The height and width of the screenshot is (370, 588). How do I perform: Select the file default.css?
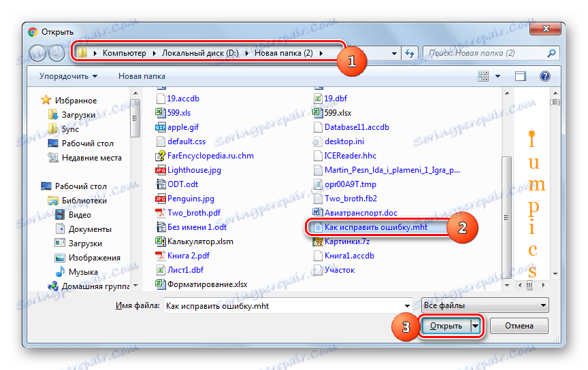186,141
